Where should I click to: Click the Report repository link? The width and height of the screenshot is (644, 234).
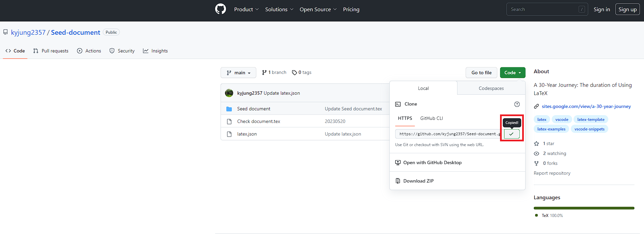[x=552, y=173]
